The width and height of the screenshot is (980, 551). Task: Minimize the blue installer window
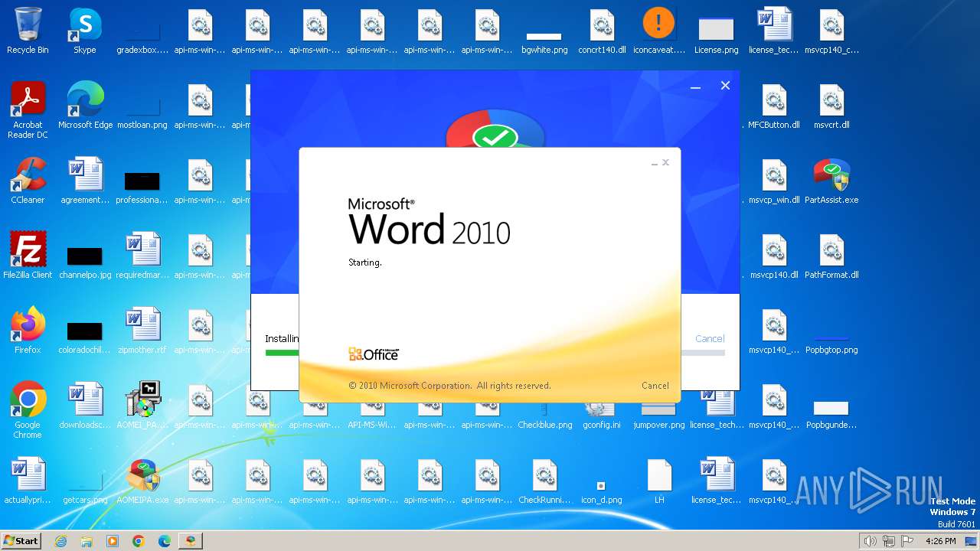[x=695, y=86]
